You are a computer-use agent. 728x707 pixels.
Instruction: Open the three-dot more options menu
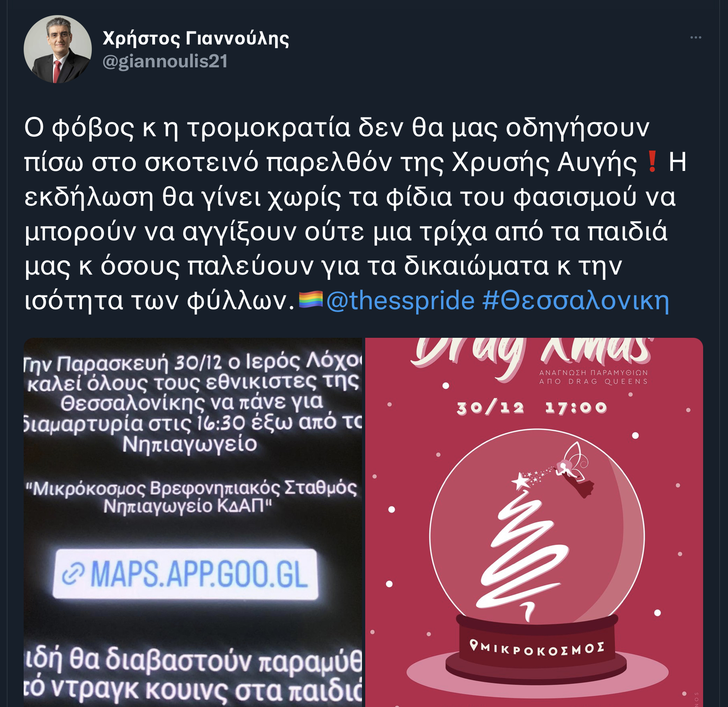point(695,38)
